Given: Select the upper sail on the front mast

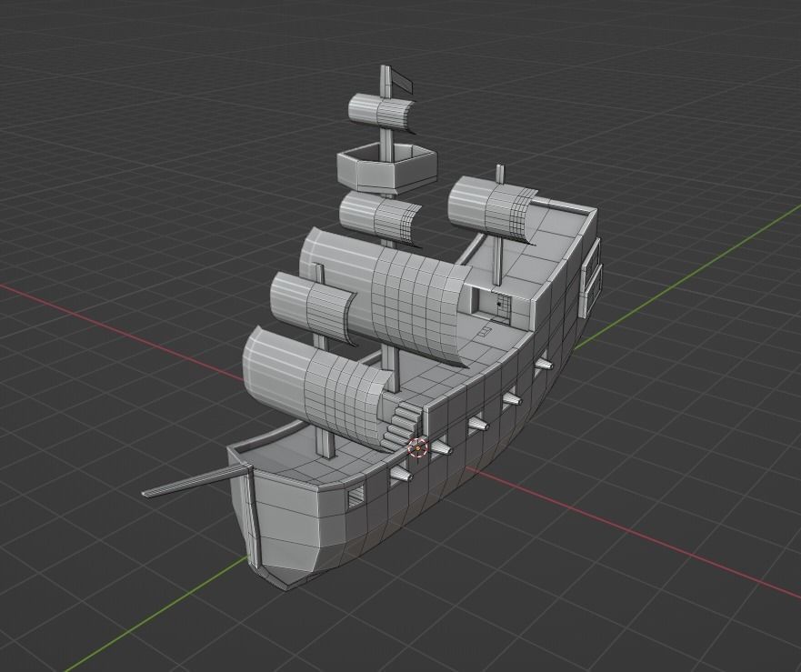Looking at the screenshot, I should click(313, 307).
